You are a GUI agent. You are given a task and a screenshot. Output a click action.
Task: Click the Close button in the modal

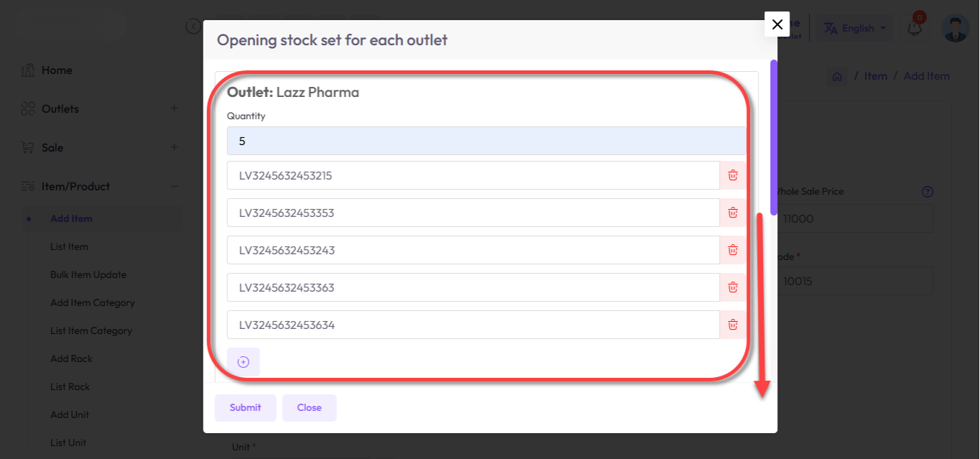point(309,407)
